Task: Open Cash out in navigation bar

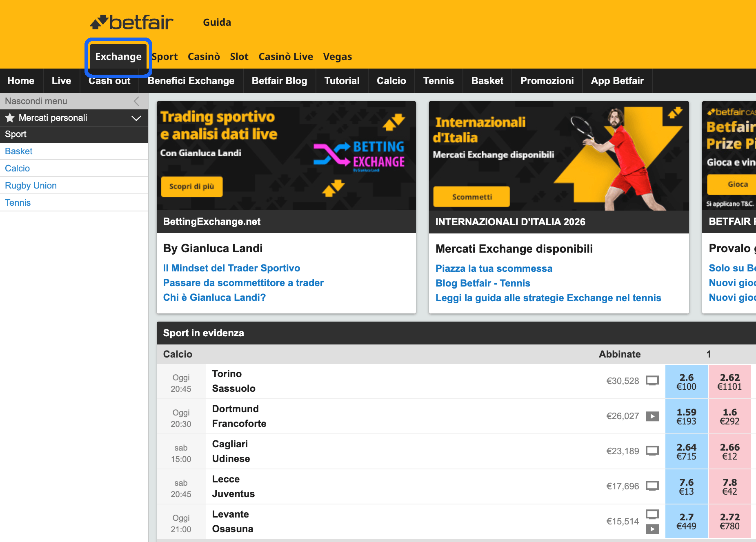Action: 109,81
